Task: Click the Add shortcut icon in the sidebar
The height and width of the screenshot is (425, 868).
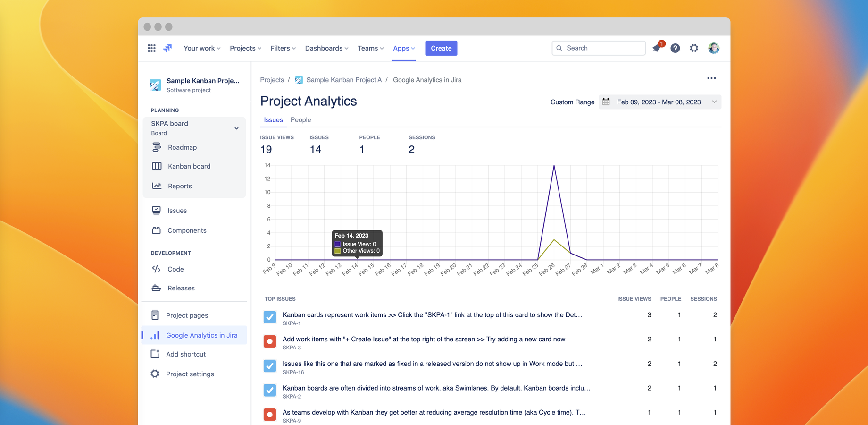Action: click(155, 354)
